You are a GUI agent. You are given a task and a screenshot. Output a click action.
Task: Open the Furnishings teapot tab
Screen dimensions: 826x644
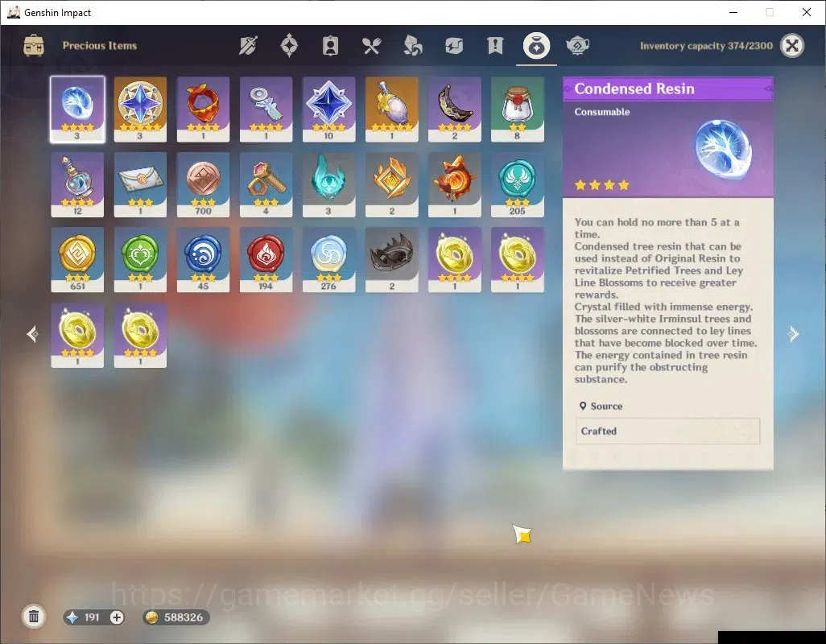pos(577,46)
